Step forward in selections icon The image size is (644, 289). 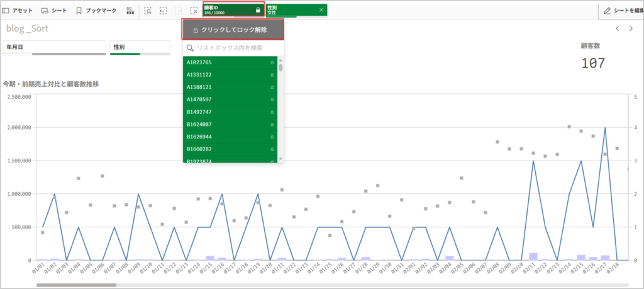pyautogui.click(x=179, y=11)
